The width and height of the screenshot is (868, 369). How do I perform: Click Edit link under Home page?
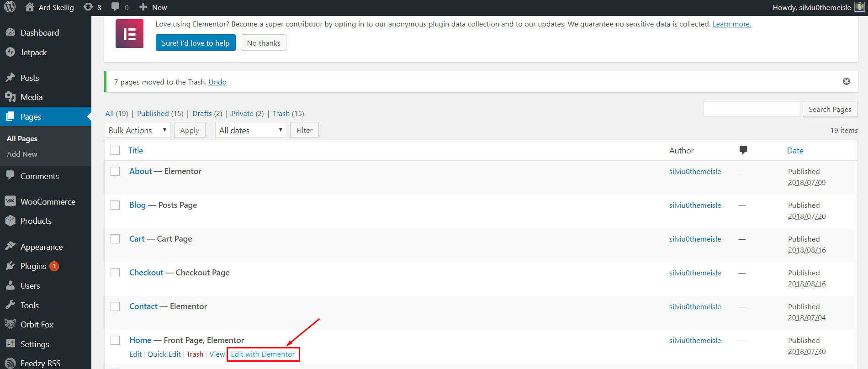click(x=135, y=354)
